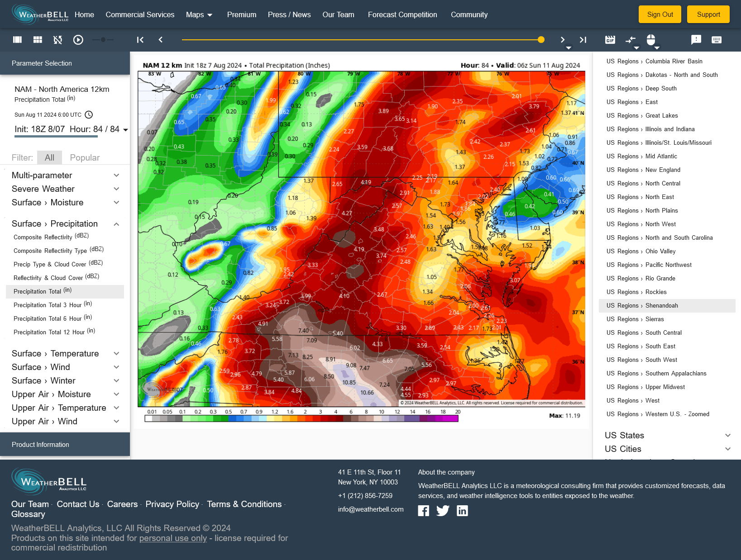Screen dimensions: 741x560
Task: Open the Maps dropdown menu
Action: [x=199, y=14]
